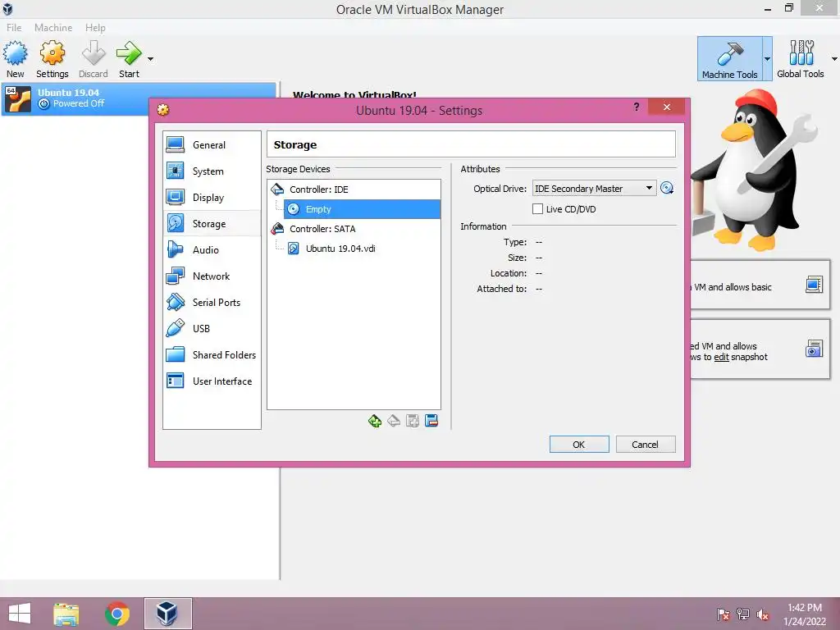This screenshot has width=840, height=630.
Task: Click VirtualBox taskbar icon
Action: (x=167, y=614)
